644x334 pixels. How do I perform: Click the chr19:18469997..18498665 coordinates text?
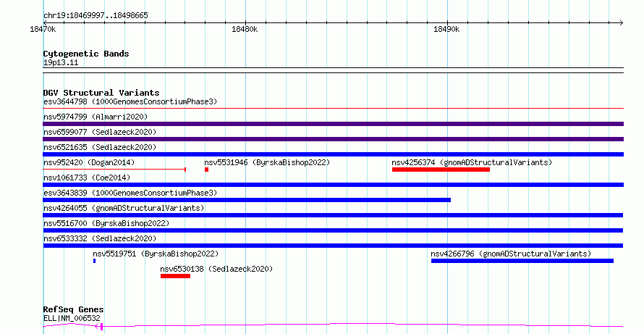96,16
